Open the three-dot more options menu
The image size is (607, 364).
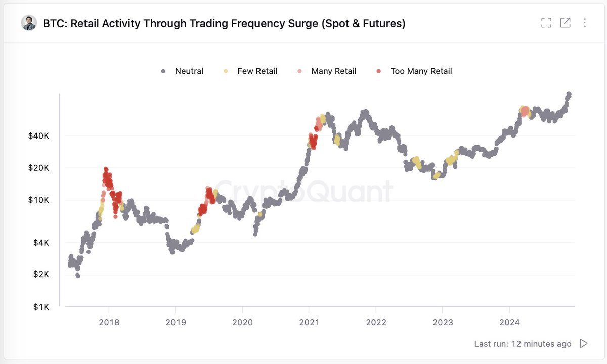tap(585, 23)
